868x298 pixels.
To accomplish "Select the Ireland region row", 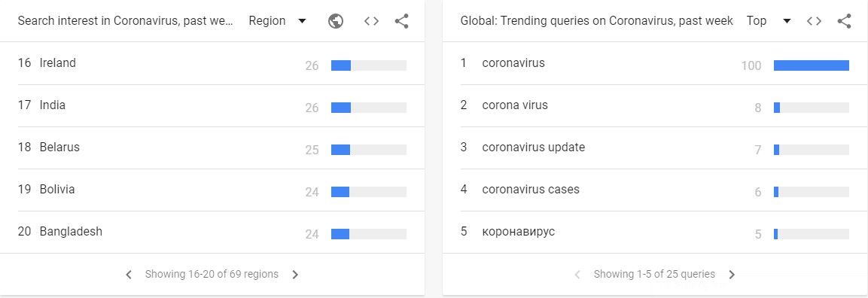I will pos(212,63).
